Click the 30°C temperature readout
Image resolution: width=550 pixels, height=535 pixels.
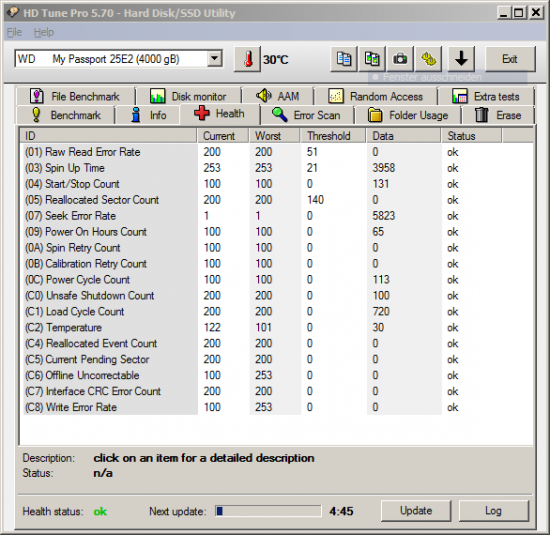[276, 60]
